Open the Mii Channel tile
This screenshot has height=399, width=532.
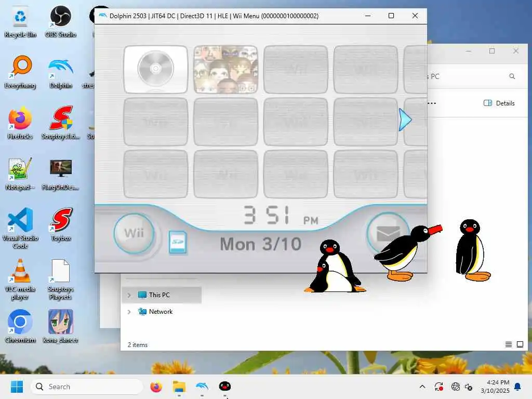pyautogui.click(x=225, y=70)
